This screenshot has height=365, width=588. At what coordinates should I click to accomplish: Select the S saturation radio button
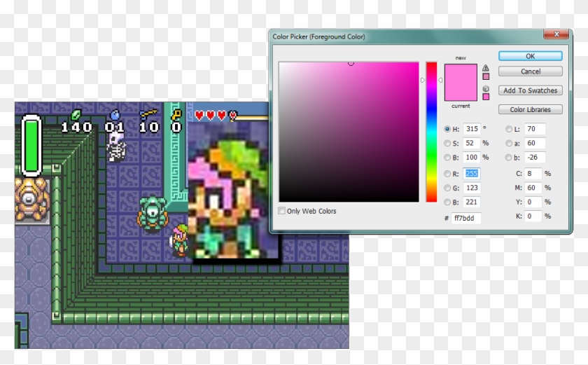click(447, 143)
